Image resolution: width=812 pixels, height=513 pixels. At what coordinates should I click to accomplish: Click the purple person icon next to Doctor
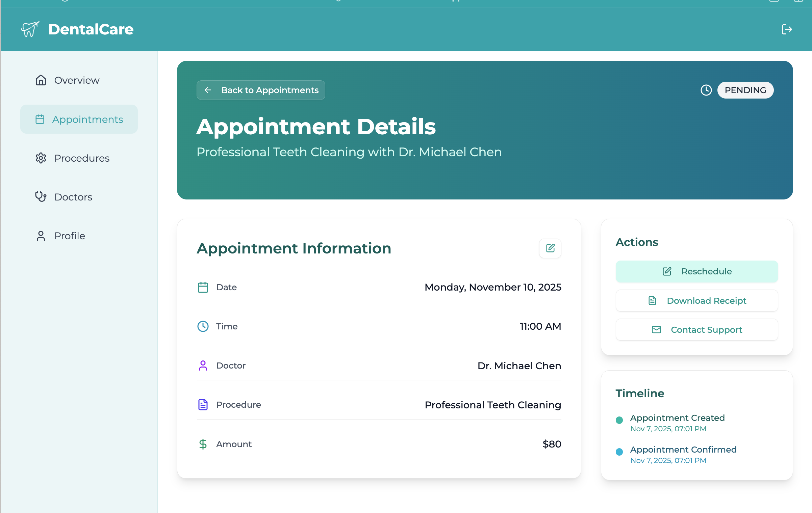pyautogui.click(x=203, y=366)
